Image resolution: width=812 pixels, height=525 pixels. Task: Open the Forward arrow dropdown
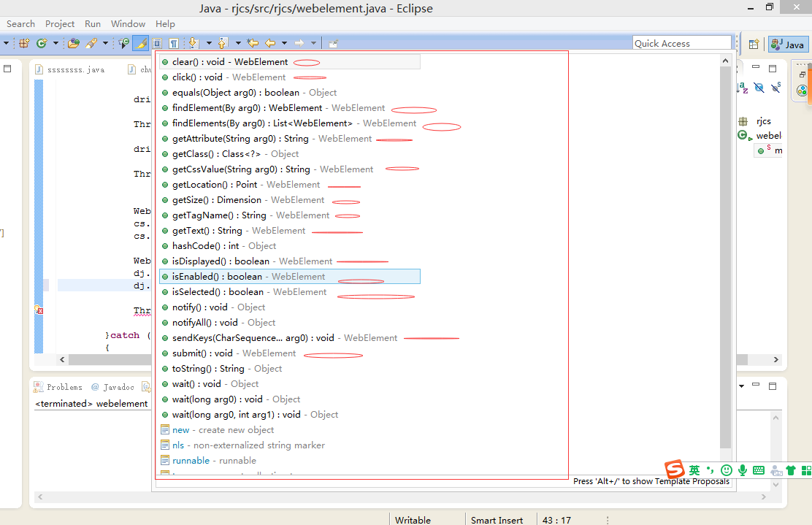[x=313, y=42]
